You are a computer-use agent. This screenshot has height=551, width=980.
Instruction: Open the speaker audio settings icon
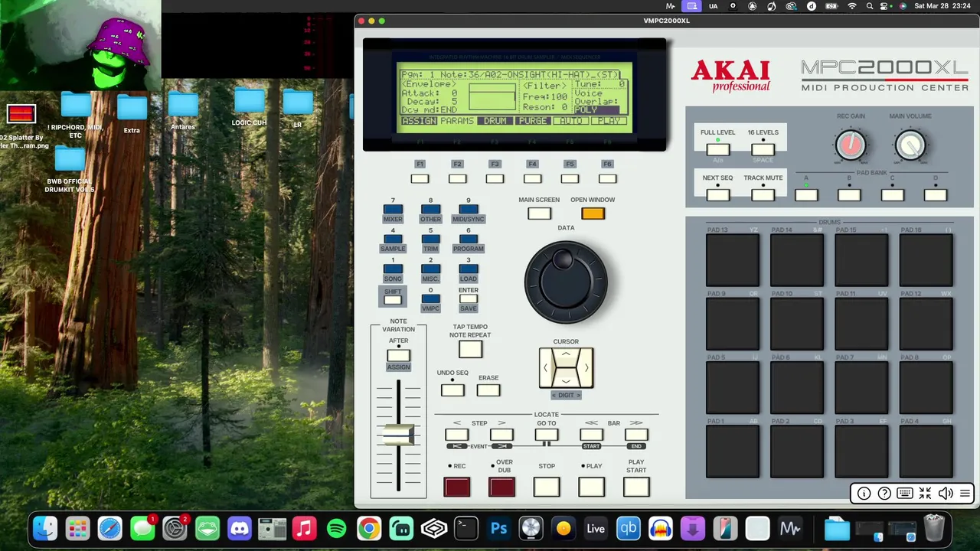pos(946,494)
